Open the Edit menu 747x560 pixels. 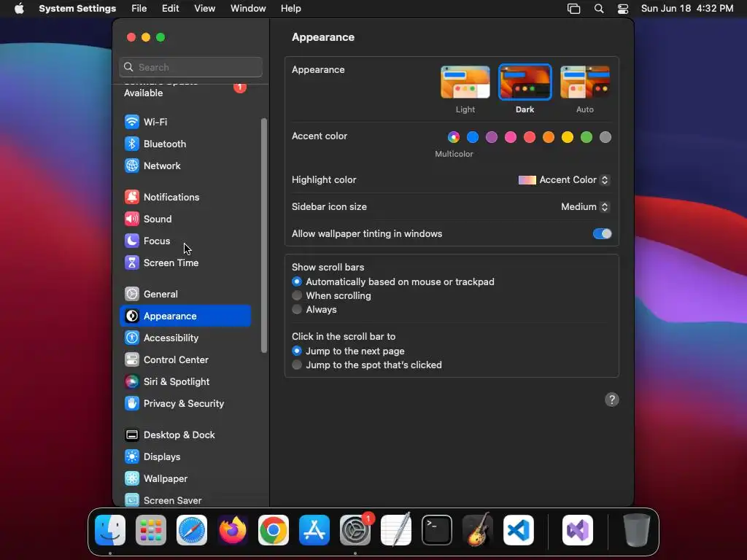[170, 9]
